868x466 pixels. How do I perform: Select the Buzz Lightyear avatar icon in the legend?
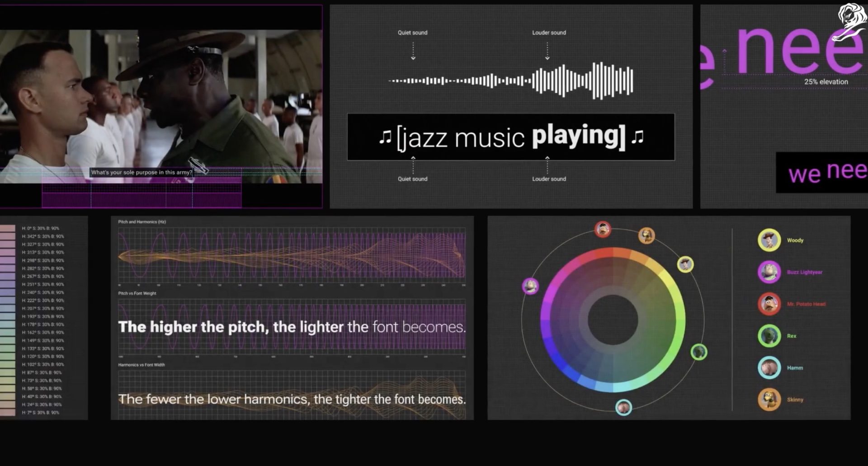tap(769, 272)
